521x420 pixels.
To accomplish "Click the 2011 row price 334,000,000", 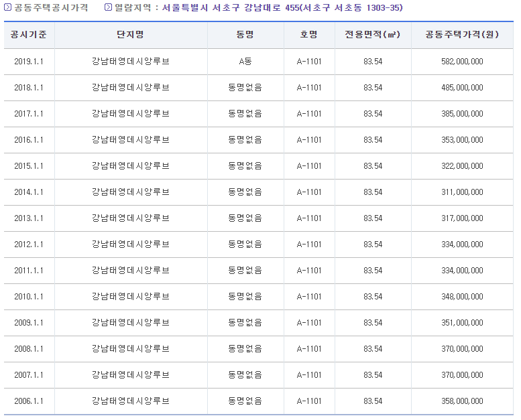I will [x=462, y=271].
